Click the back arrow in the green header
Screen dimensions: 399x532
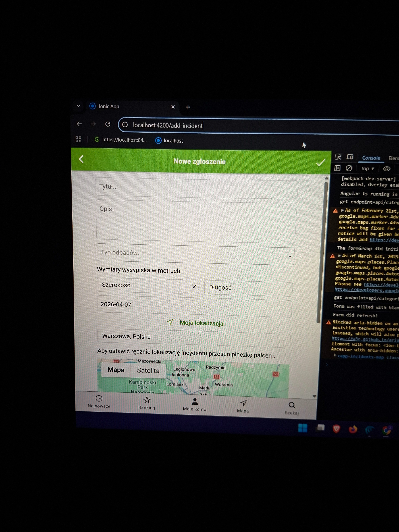81,159
